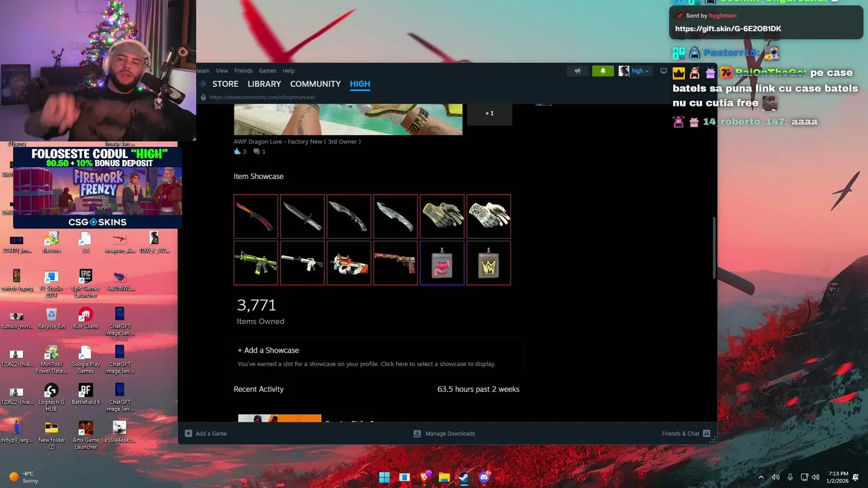Click the CSGO-SKINS Firework Frenzy banner

pyautogui.click(x=97, y=188)
